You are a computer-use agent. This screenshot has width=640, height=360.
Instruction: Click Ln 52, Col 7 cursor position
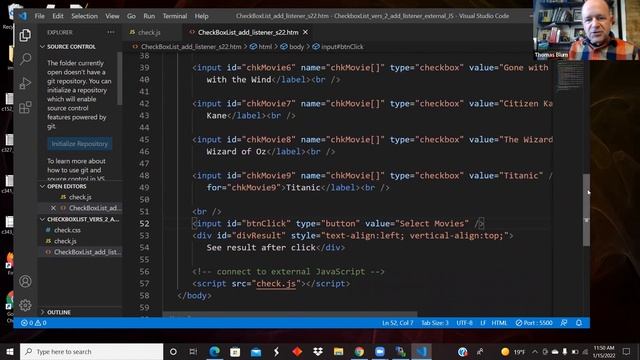click(398, 323)
